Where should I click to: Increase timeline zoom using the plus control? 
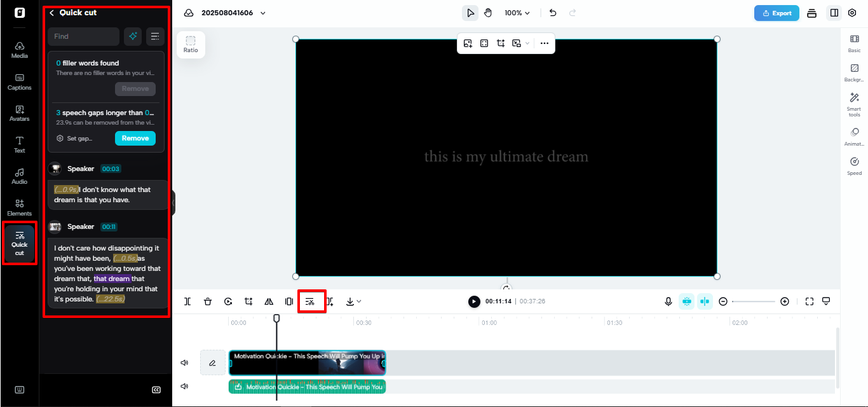(x=785, y=301)
